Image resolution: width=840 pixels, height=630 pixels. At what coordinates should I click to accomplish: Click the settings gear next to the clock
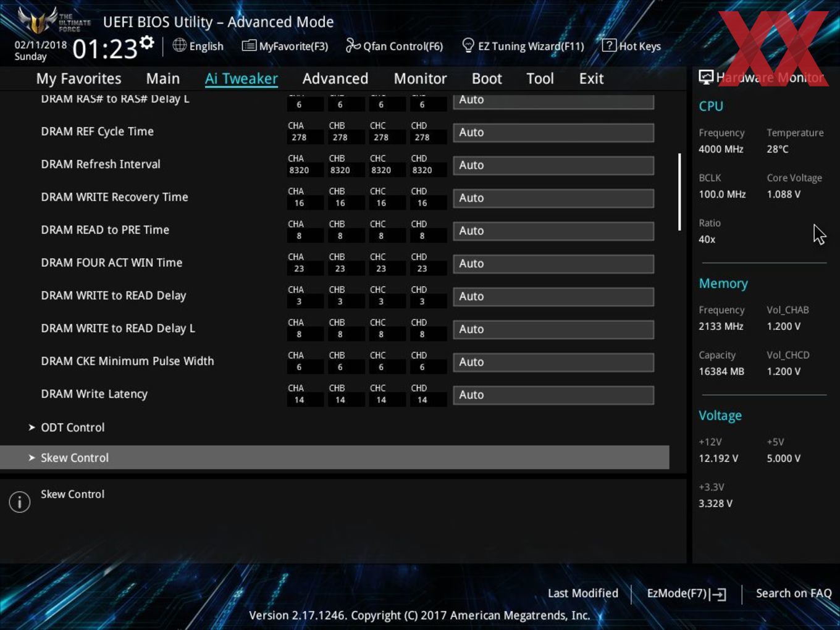(x=146, y=43)
